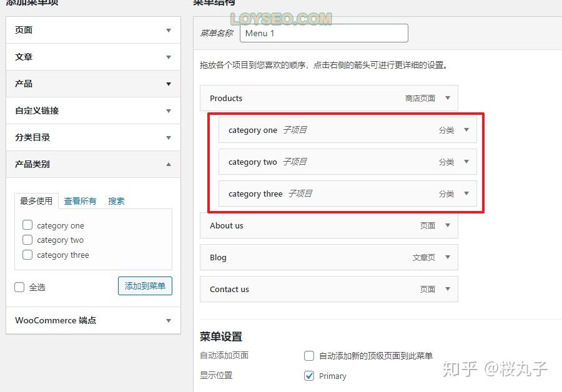Open About us item settings arrow
Screen dimensions: 562x392
[448, 225]
